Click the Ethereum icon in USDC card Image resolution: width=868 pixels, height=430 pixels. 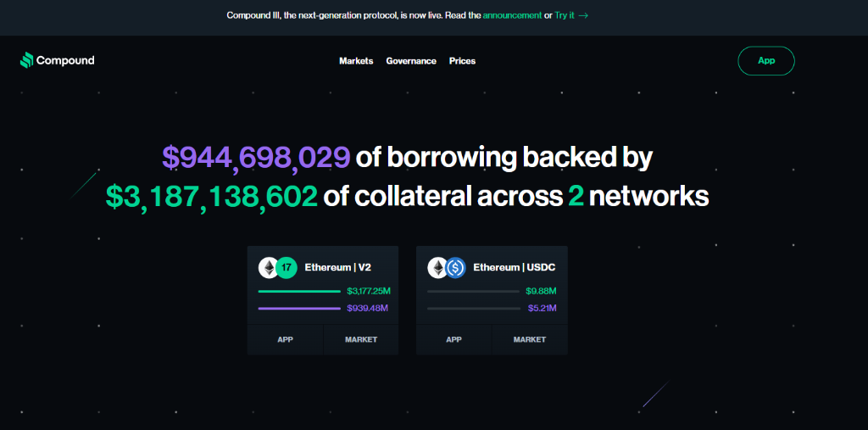[x=438, y=268]
